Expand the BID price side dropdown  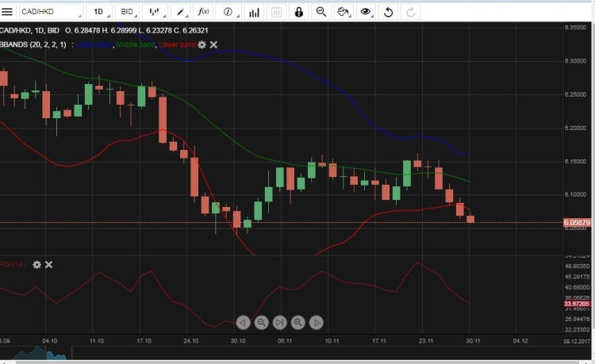[126, 12]
